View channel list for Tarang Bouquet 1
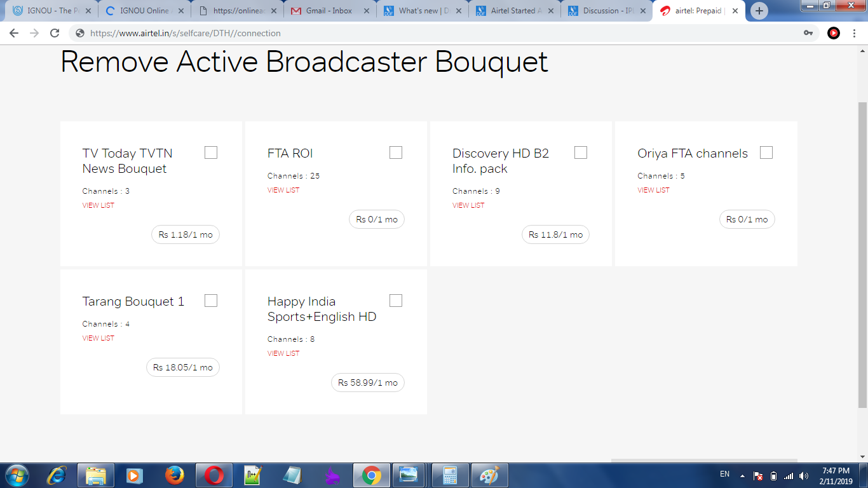 click(98, 338)
